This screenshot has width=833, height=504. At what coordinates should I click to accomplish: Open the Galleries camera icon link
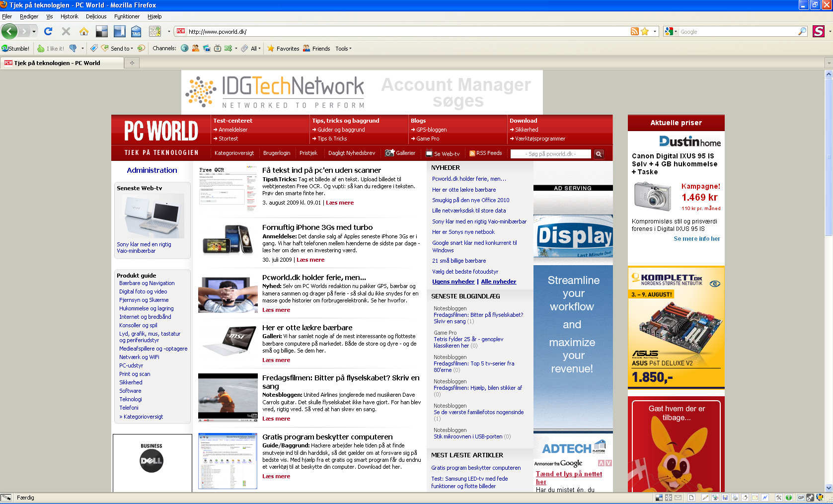click(400, 153)
